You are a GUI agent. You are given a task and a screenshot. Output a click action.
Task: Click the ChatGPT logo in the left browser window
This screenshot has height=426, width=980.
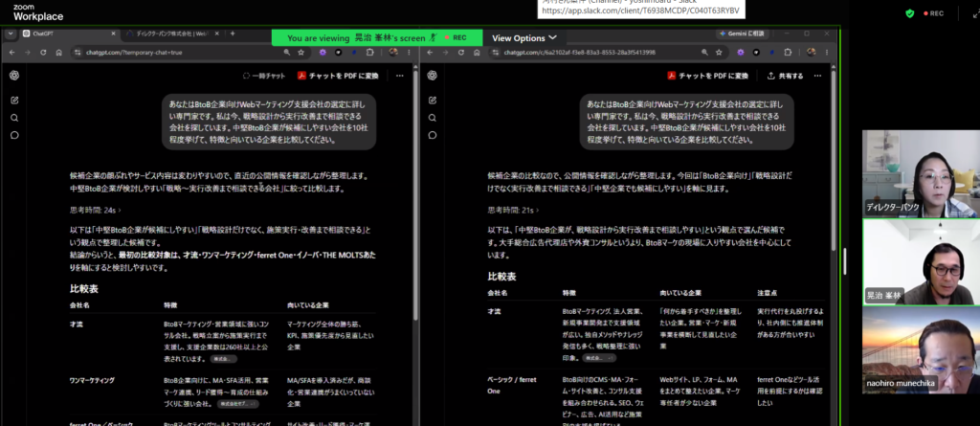pyautogui.click(x=14, y=75)
